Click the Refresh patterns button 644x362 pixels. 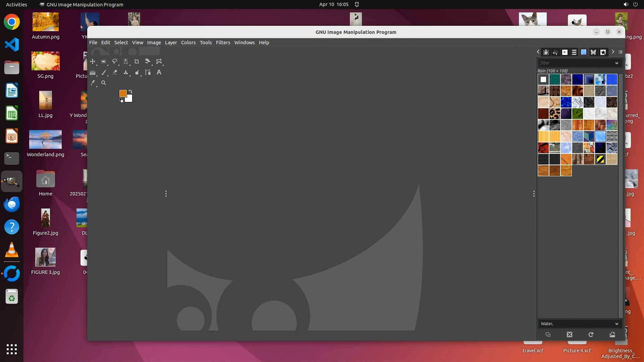tap(591, 335)
